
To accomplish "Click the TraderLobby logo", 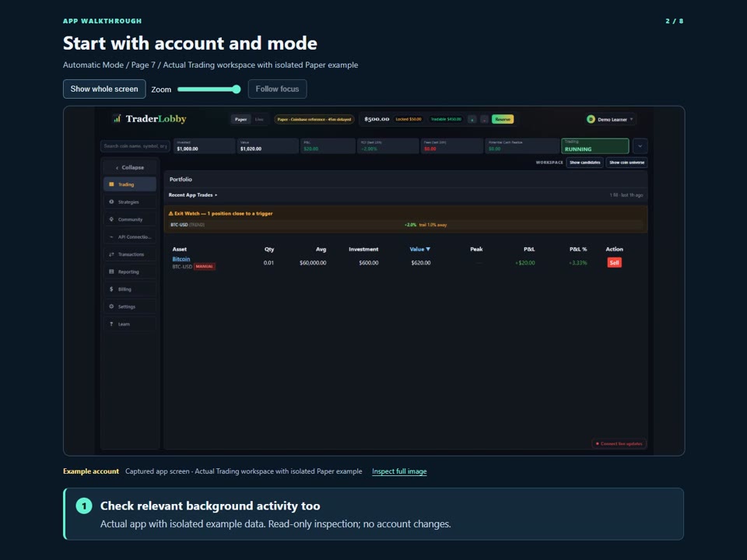I will click(x=149, y=119).
